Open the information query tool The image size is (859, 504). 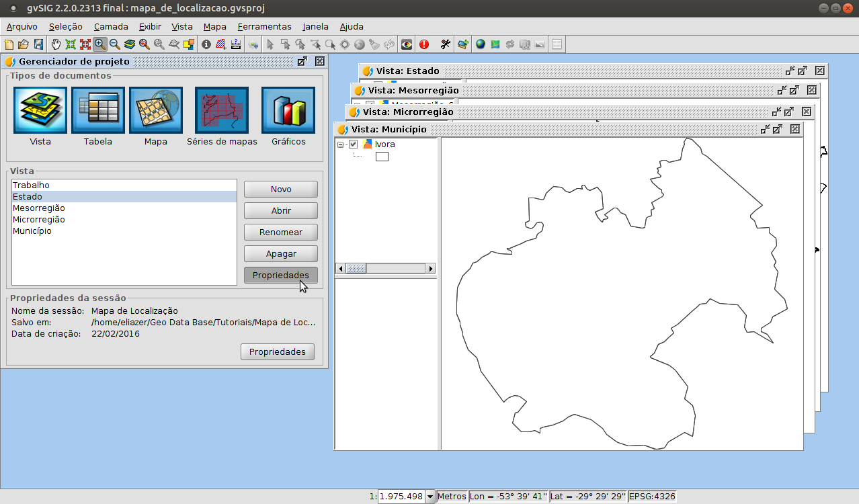coord(206,44)
